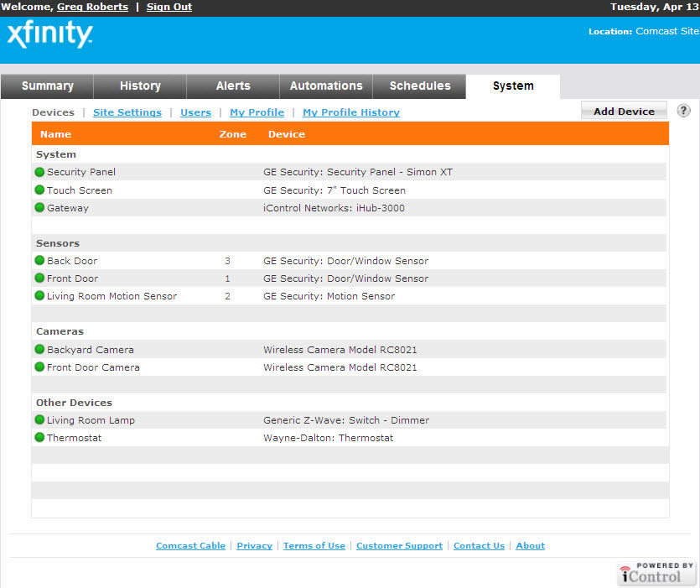Click the Backyard Camera status indicator
This screenshot has height=588, width=700.
click(x=39, y=350)
